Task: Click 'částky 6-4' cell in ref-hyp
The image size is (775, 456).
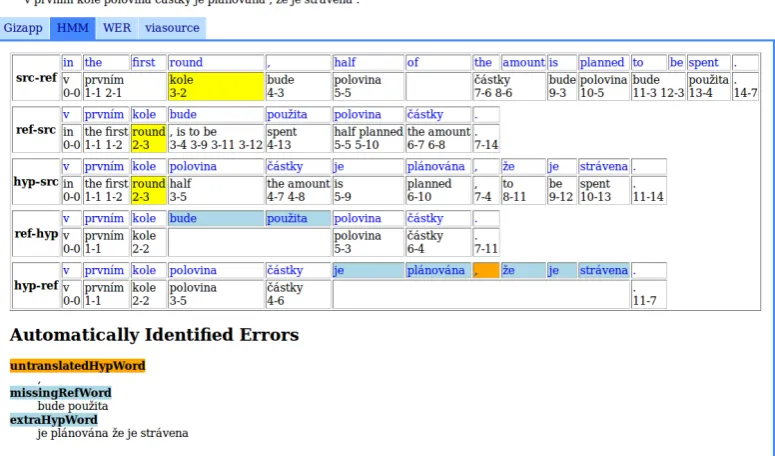Action: 438,242
